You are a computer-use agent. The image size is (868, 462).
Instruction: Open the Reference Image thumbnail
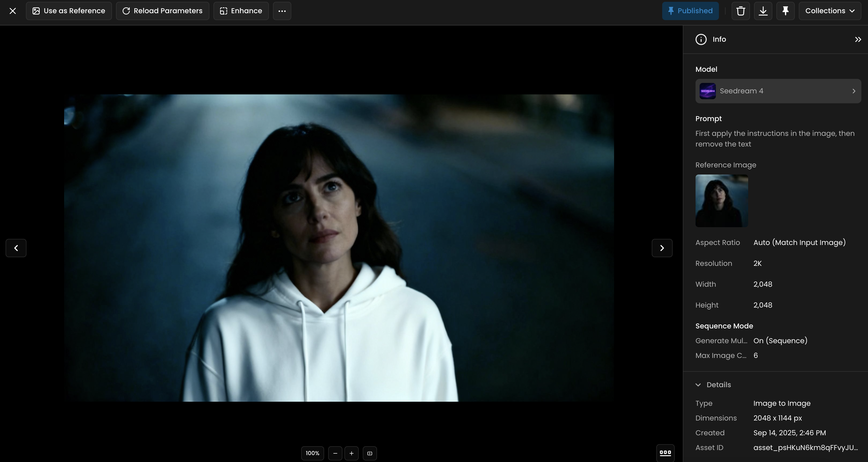(721, 201)
